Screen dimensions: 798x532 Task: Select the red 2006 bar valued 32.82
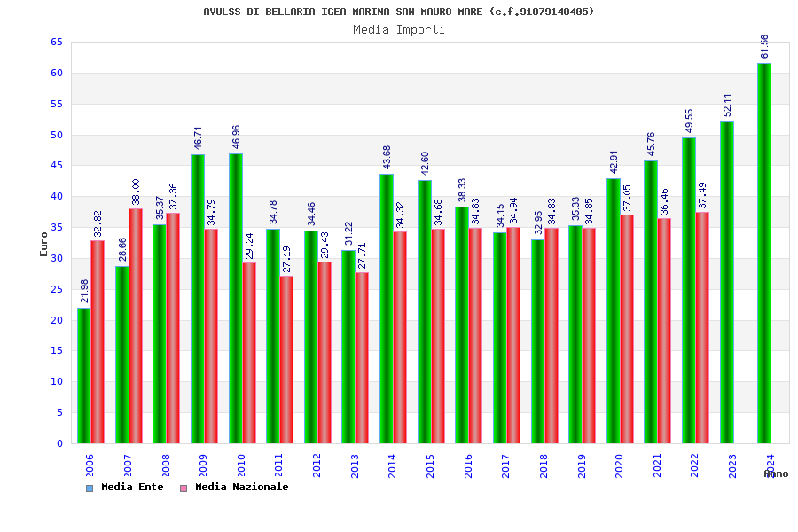coord(98,341)
